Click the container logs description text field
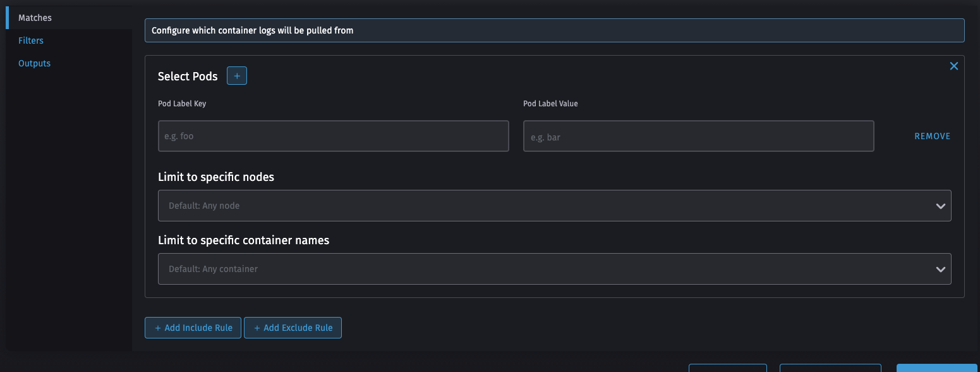This screenshot has width=980, height=372. click(x=555, y=30)
